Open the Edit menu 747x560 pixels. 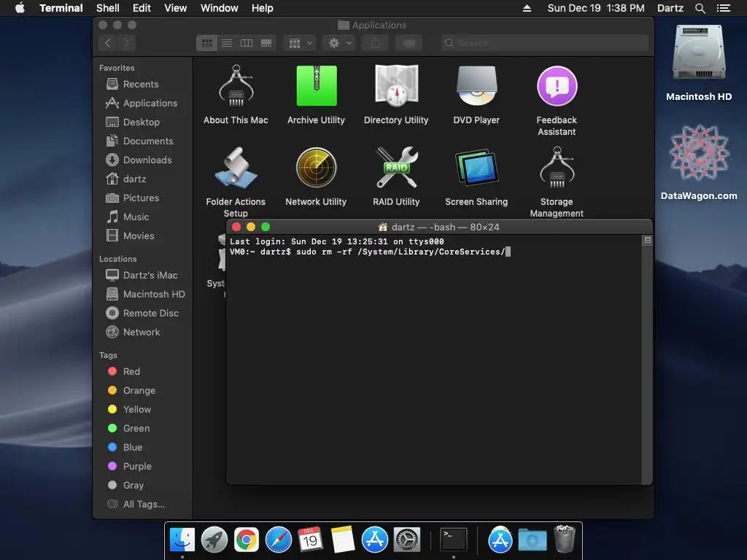pyautogui.click(x=142, y=8)
